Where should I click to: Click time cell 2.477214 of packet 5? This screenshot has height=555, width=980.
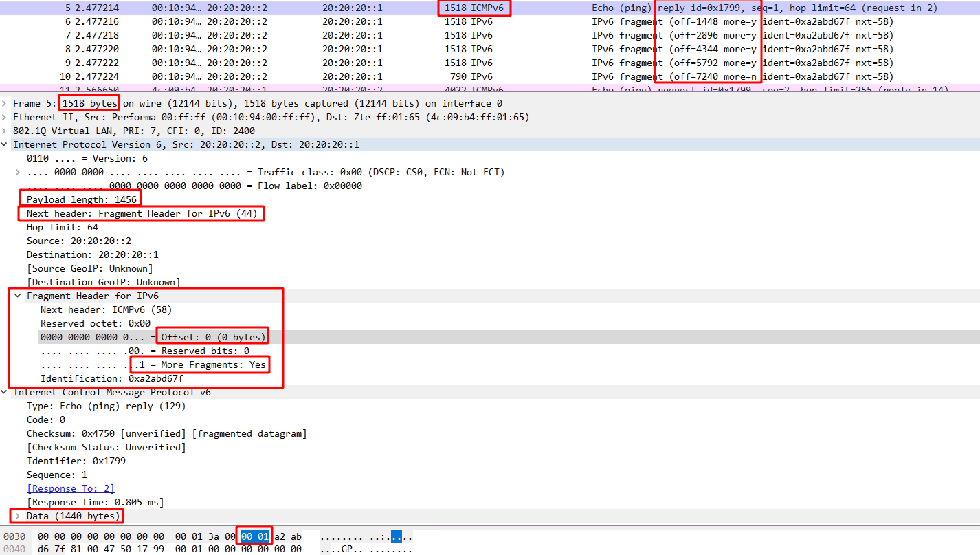point(96,8)
